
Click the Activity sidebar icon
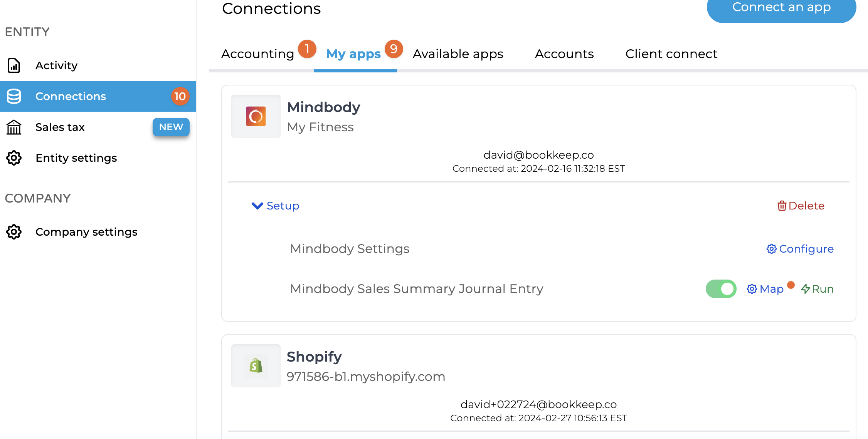pyautogui.click(x=13, y=66)
